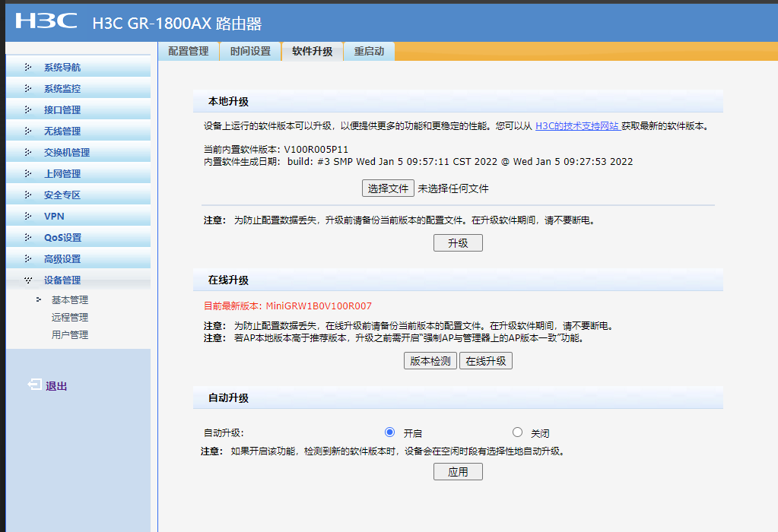The image size is (778, 532).
Task: Open 上网管理 menu item
Action: (78, 173)
